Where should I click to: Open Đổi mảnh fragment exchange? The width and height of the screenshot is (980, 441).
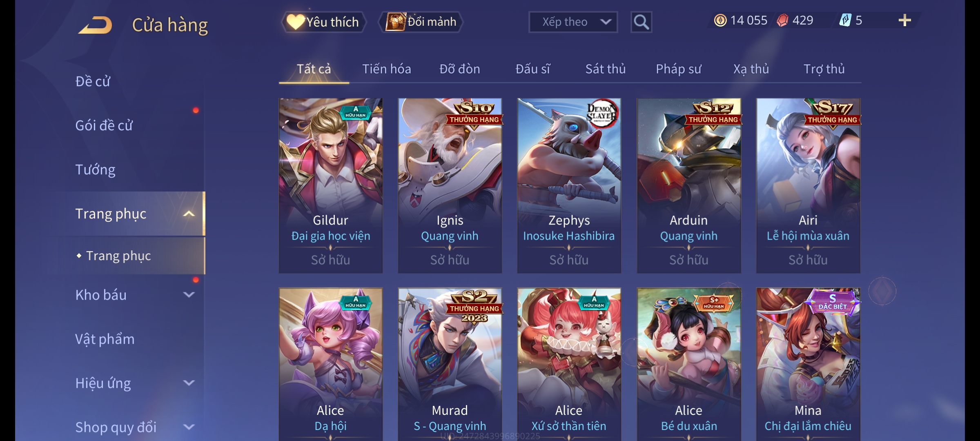click(x=421, y=22)
